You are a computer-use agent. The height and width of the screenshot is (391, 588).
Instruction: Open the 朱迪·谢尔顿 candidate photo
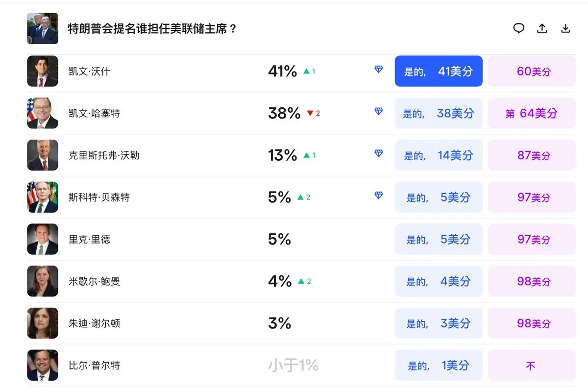43,323
